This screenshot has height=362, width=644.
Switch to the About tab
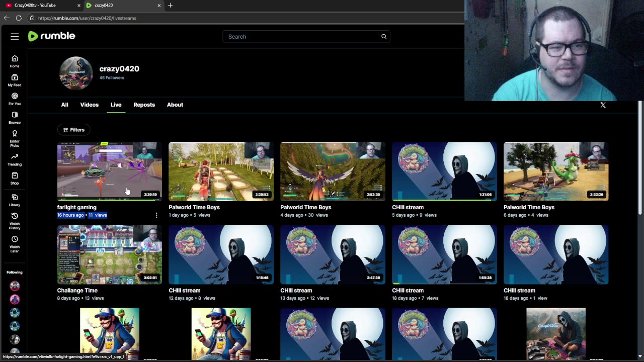pyautogui.click(x=175, y=105)
